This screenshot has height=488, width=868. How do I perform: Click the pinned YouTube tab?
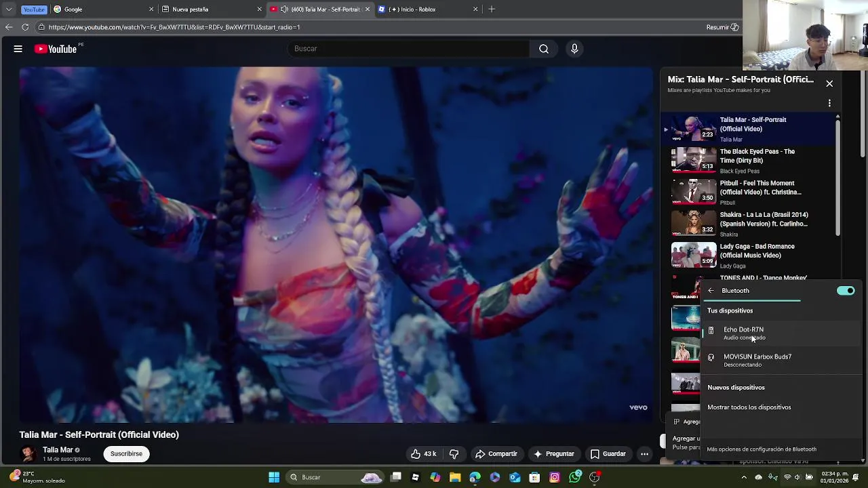tap(34, 9)
